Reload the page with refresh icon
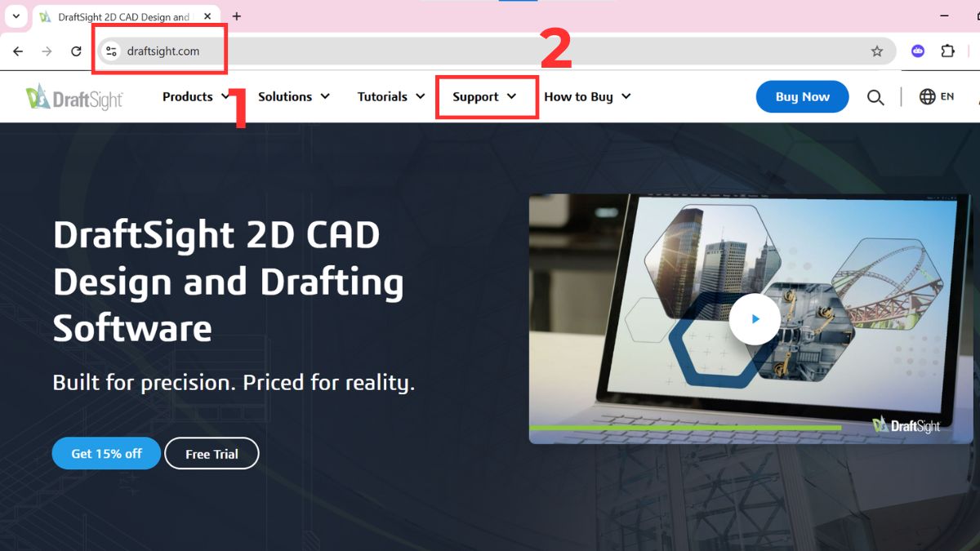980x551 pixels. 76,51
